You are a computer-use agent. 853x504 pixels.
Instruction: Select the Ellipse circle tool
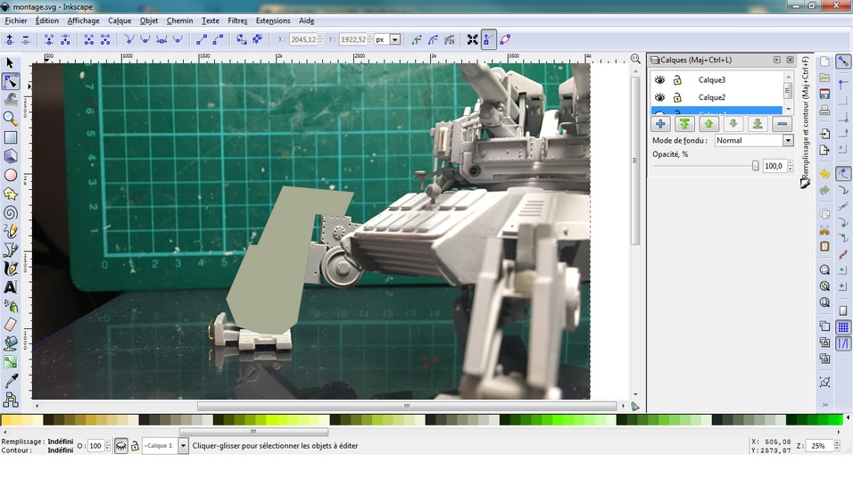(x=11, y=175)
